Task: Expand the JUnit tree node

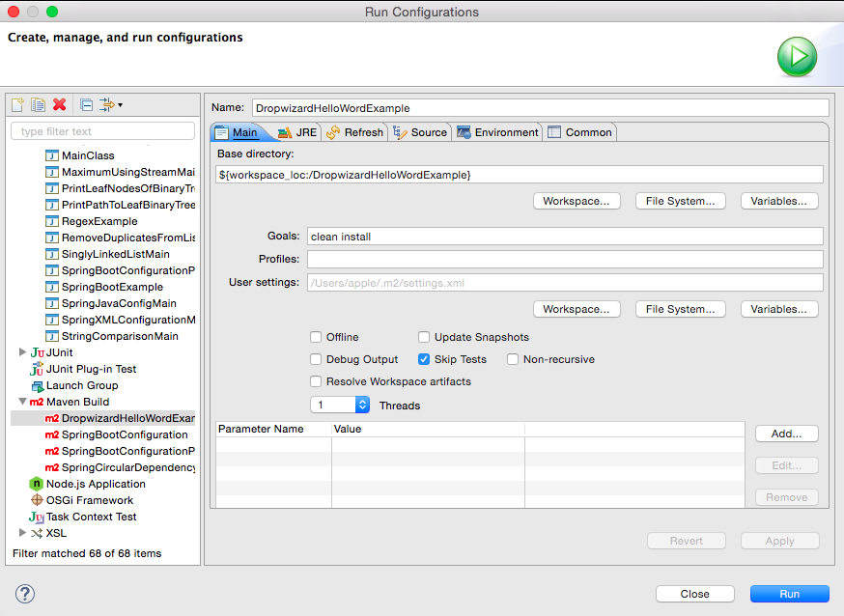Action: pyautogui.click(x=22, y=352)
